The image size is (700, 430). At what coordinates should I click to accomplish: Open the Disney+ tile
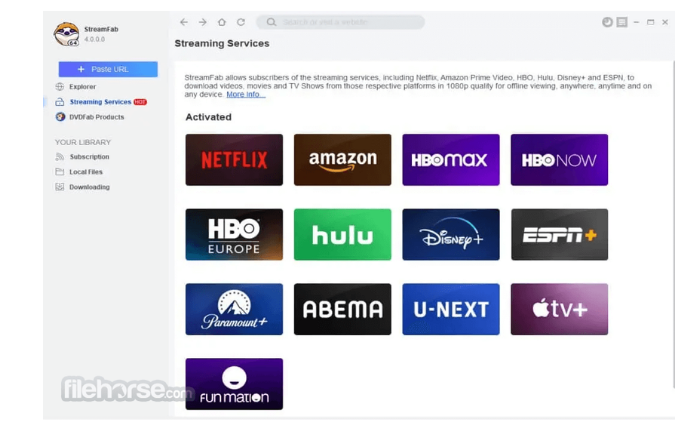[451, 234]
